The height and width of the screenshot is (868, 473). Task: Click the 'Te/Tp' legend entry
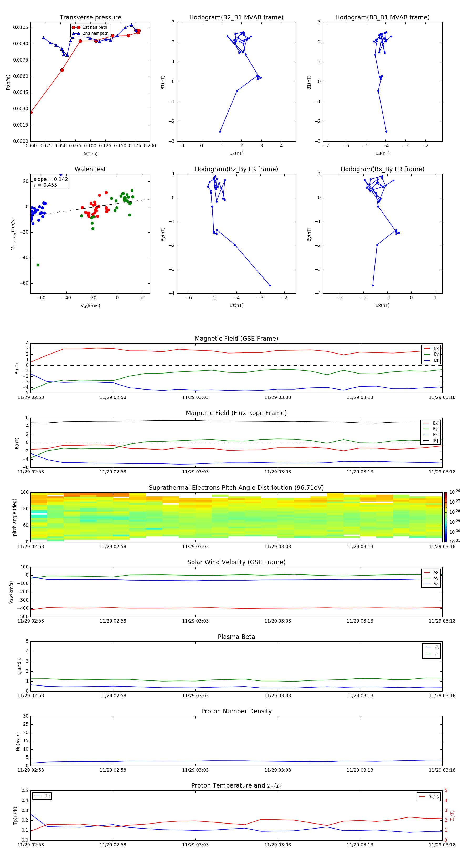pos(429,796)
